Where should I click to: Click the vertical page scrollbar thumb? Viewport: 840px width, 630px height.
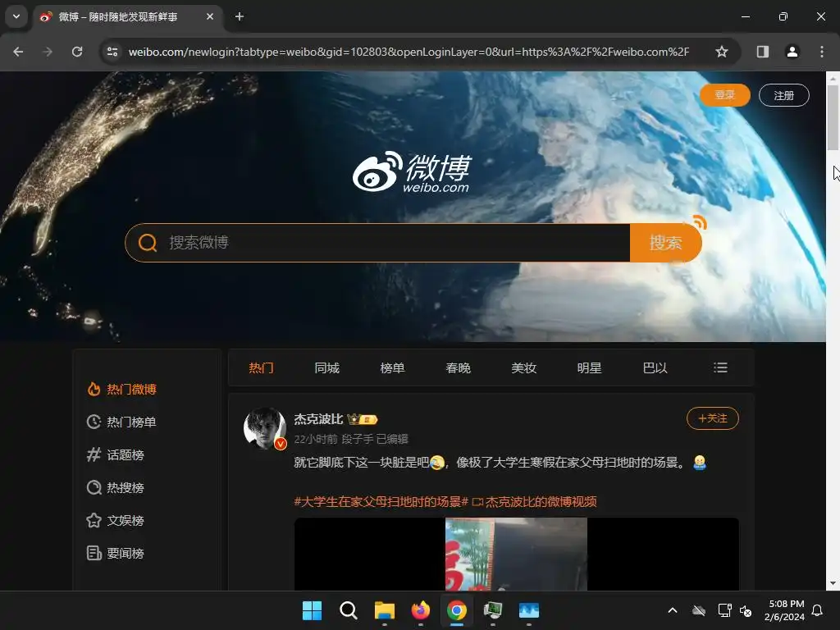click(x=833, y=116)
